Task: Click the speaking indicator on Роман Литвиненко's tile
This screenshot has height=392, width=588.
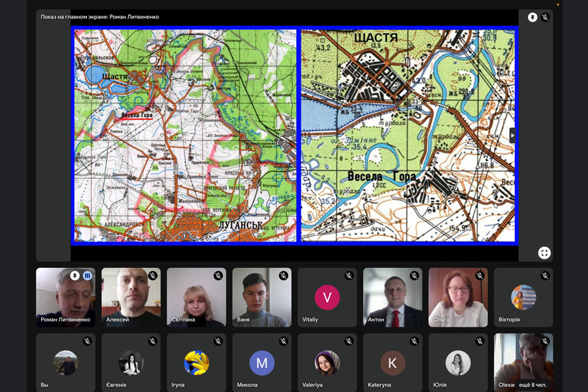Action: [88, 276]
